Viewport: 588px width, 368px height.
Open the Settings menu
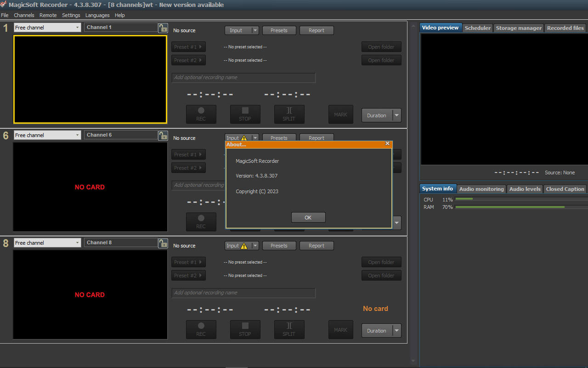click(x=71, y=15)
